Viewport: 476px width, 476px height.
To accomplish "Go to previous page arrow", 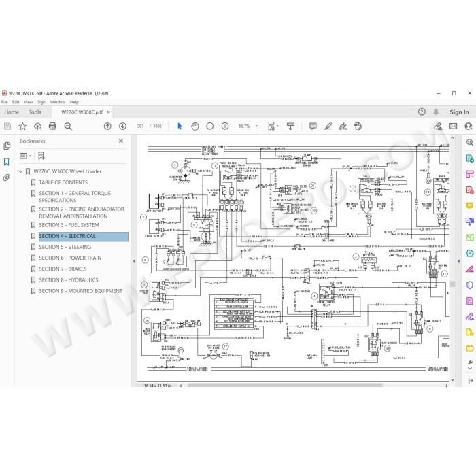I will pos(107,126).
